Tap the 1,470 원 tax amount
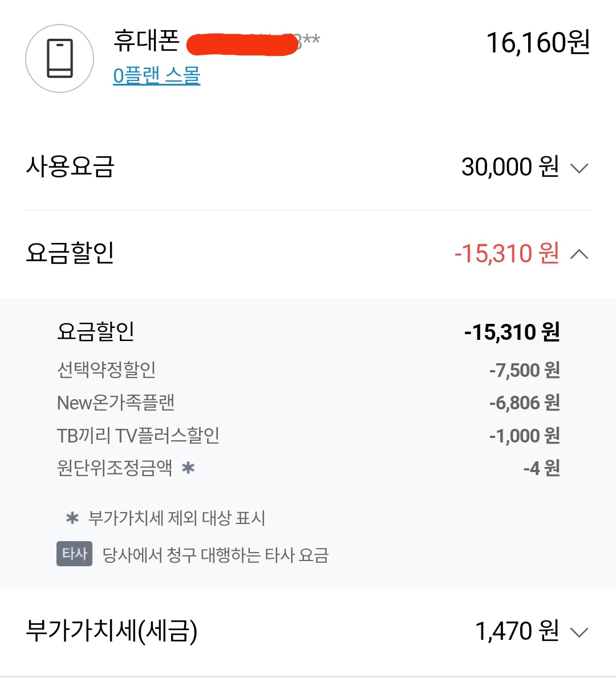The image size is (616, 678). coord(517,631)
